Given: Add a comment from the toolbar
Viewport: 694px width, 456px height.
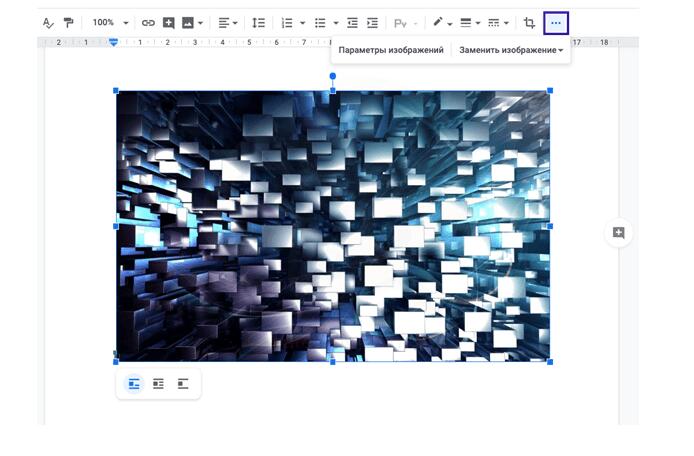Looking at the screenshot, I should [168, 22].
